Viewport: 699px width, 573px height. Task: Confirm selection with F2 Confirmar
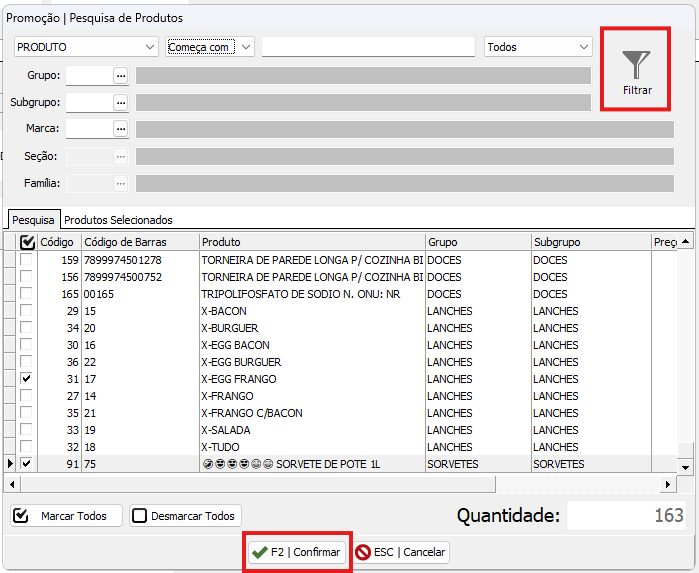click(x=296, y=552)
